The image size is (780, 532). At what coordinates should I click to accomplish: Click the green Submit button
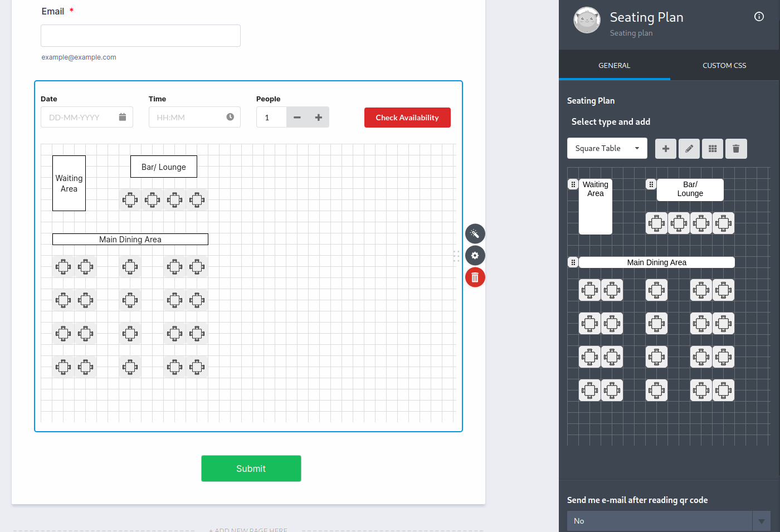251,468
